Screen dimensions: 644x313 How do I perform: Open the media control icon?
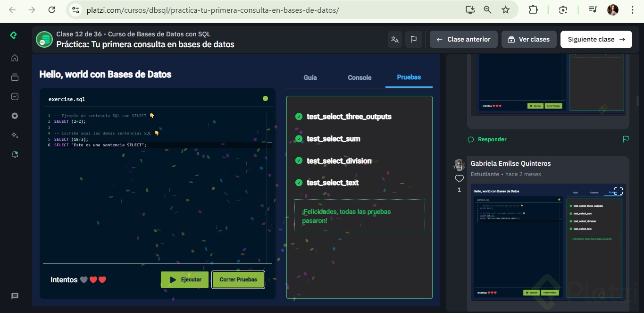click(593, 10)
